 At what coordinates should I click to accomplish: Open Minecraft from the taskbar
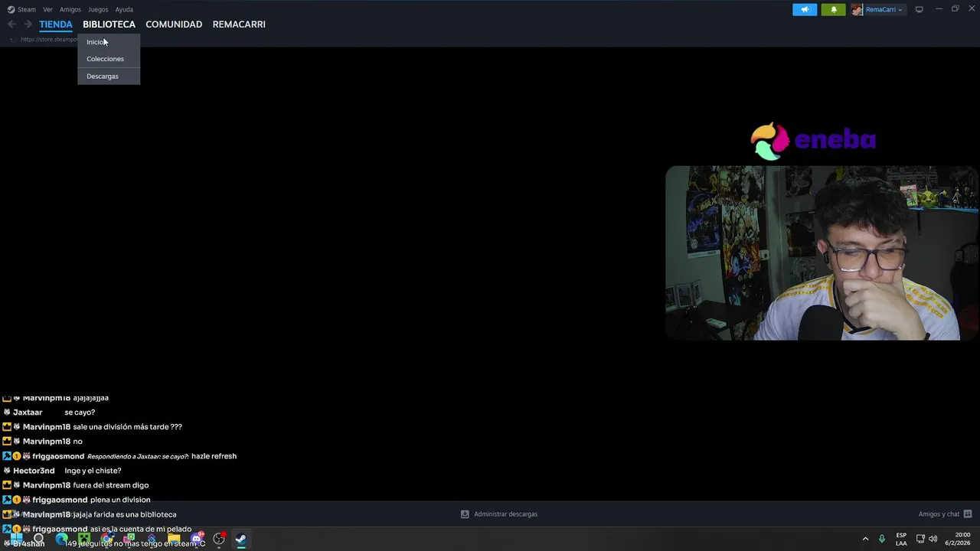coord(84,539)
